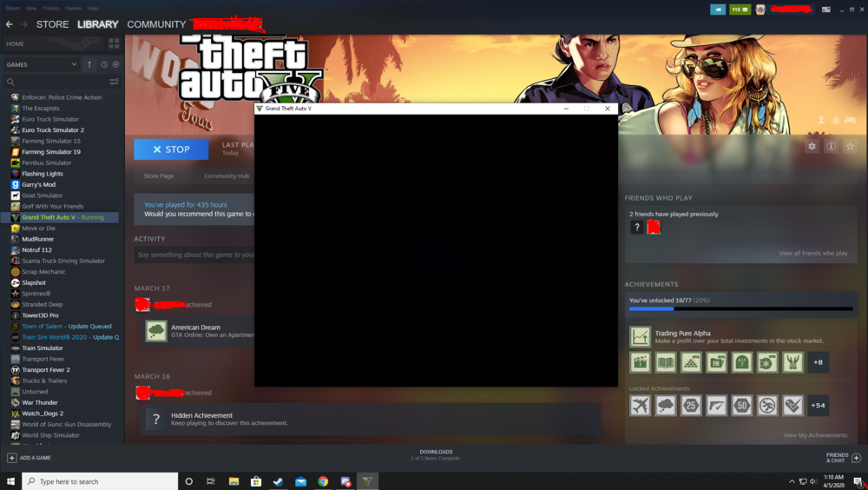The height and width of the screenshot is (490, 868).
Task: Select the locked 25 achievement icon
Action: pos(691,405)
